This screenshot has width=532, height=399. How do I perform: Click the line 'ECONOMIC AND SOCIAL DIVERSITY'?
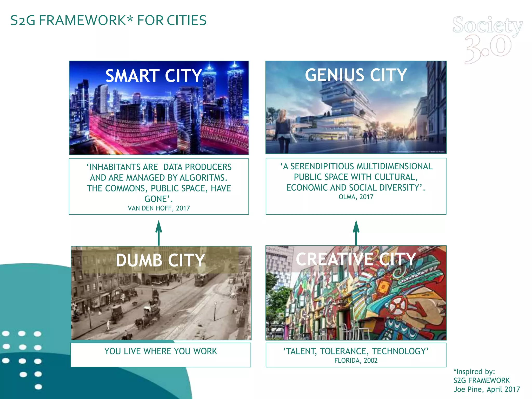tap(356, 188)
